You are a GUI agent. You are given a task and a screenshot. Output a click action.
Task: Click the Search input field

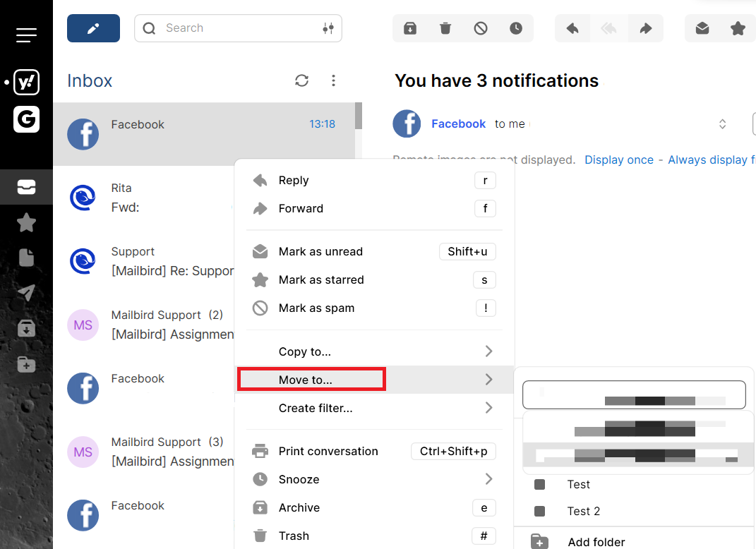(238, 28)
